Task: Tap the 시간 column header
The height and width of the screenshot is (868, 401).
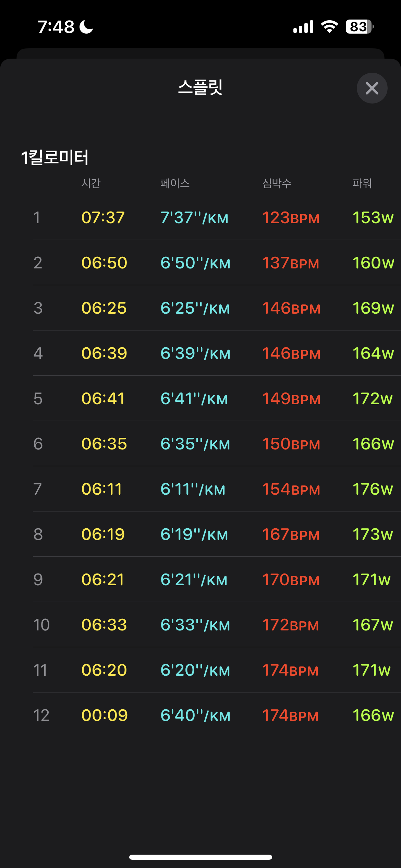Action: coord(91,183)
